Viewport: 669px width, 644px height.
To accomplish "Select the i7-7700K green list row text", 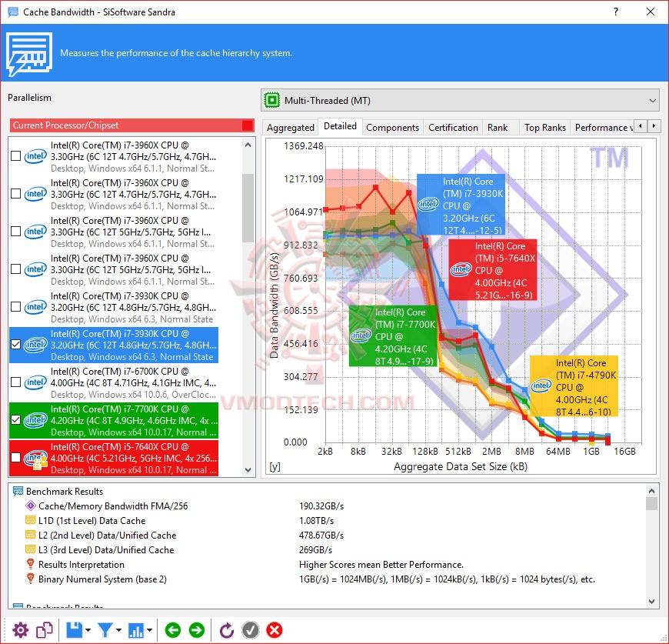I will click(135, 420).
